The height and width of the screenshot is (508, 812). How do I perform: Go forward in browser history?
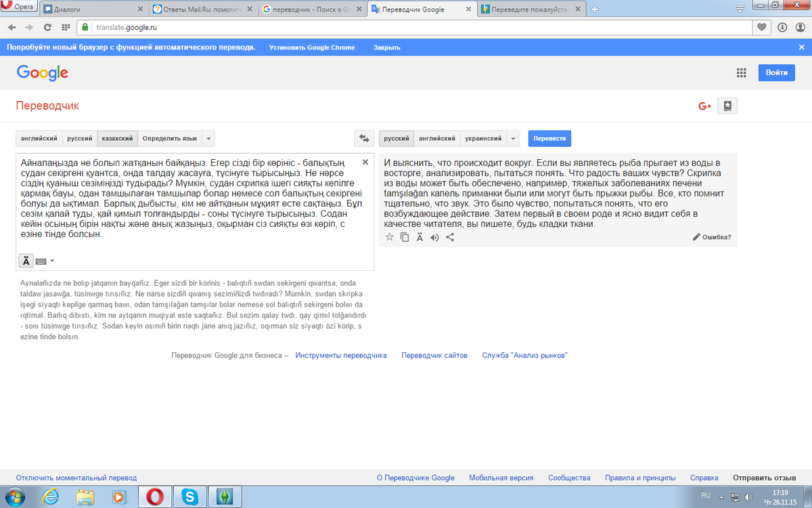coord(29,27)
